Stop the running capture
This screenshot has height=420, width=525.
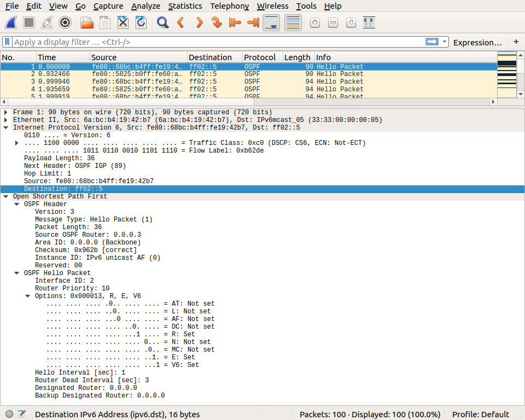coord(29,23)
